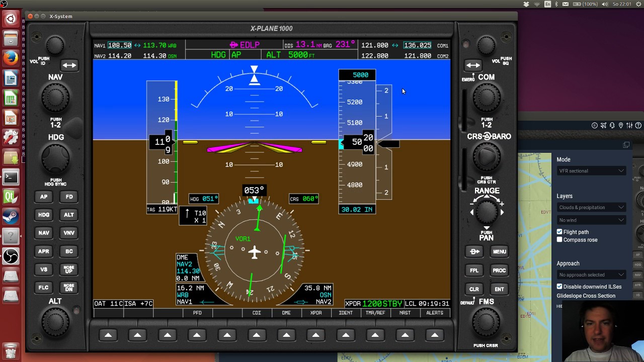Click the NAV frequency knob
Viewport: 644px width, 362px height.
coord(55,98)
